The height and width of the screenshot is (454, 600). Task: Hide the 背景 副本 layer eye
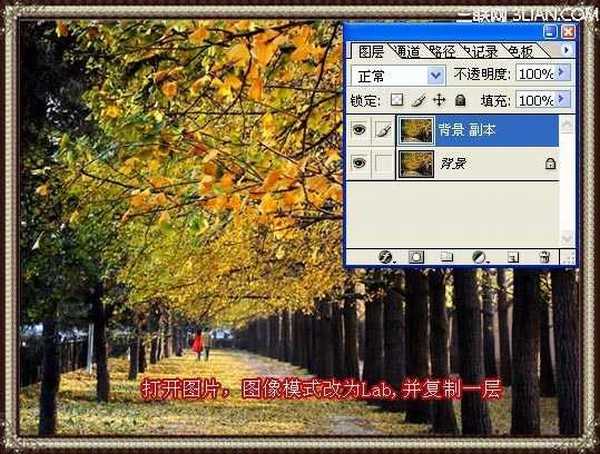(359, 129)
